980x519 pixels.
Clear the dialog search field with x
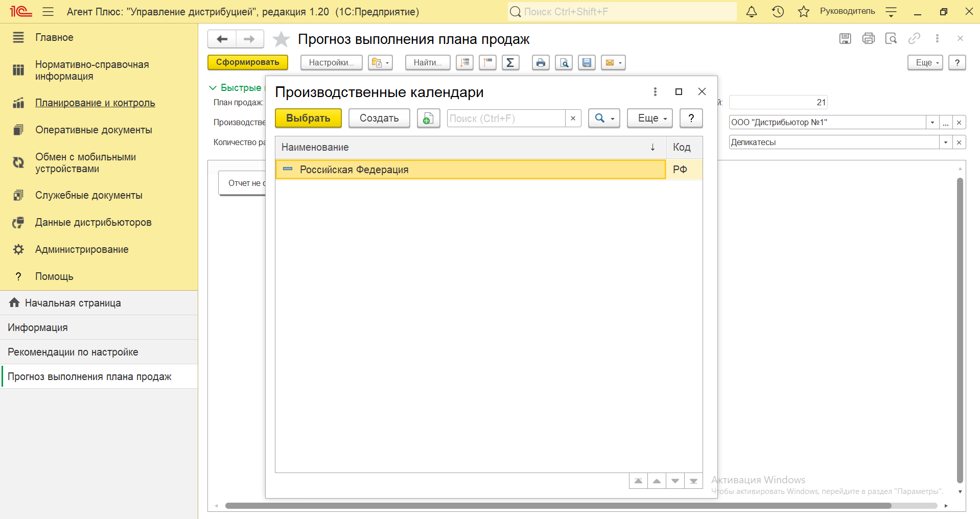573,119
